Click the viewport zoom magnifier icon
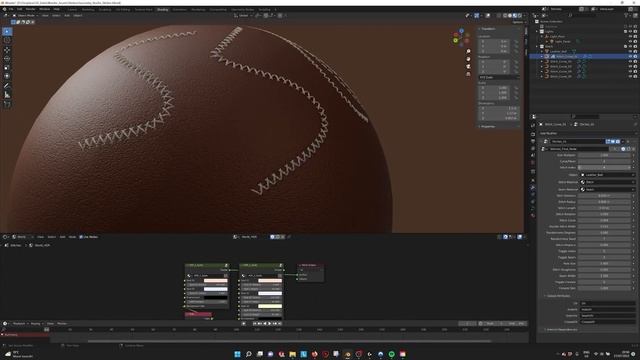640x360 pixels. pos(468,51)
